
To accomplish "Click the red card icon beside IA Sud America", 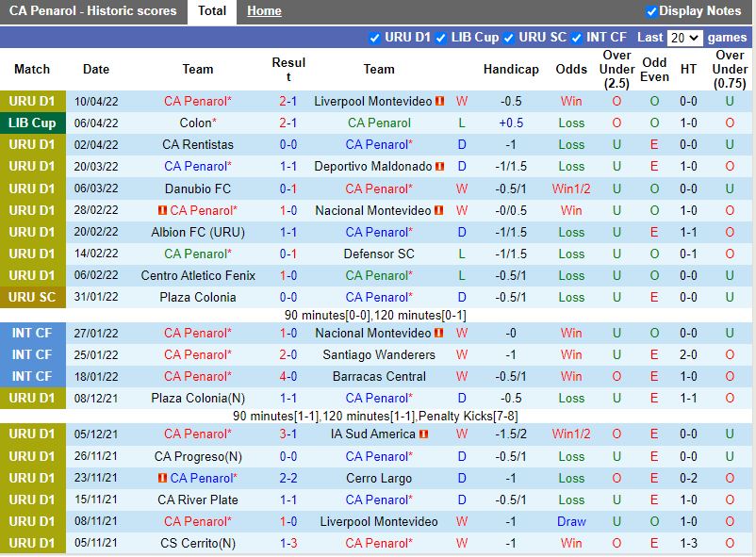I will tap(423, 434).
